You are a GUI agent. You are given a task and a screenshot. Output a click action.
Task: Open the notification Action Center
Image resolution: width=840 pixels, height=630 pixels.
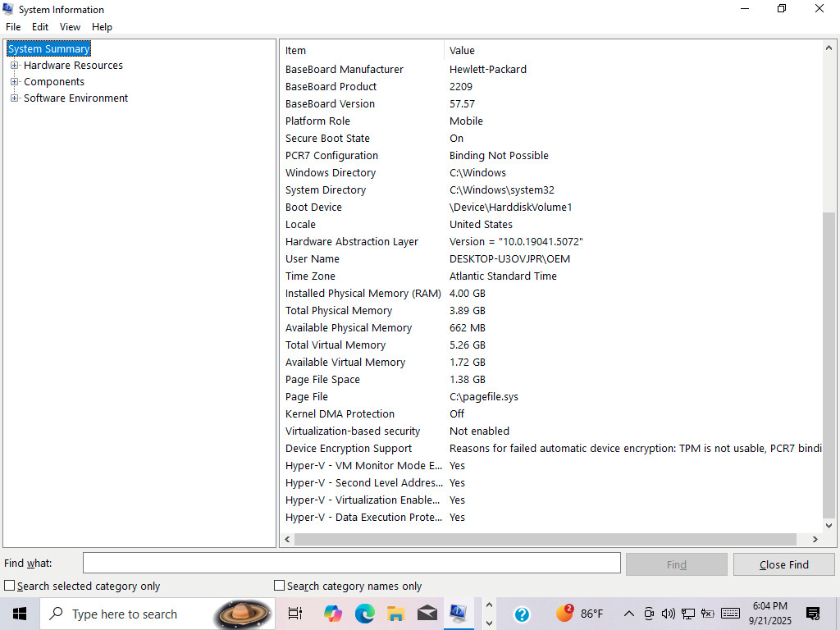[x=813, y=614]
